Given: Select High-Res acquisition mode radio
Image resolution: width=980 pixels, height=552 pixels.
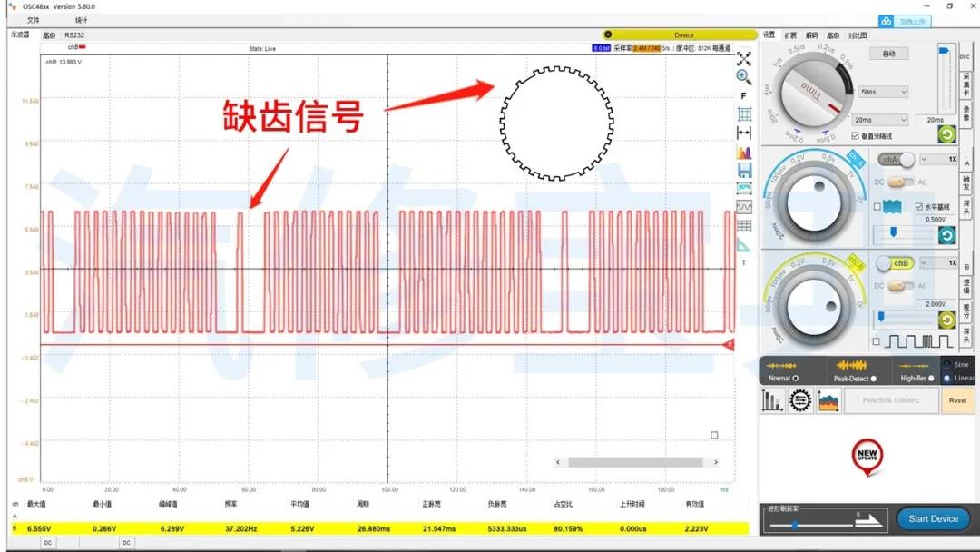Looking at the screenshot, I should coord(931,379).
